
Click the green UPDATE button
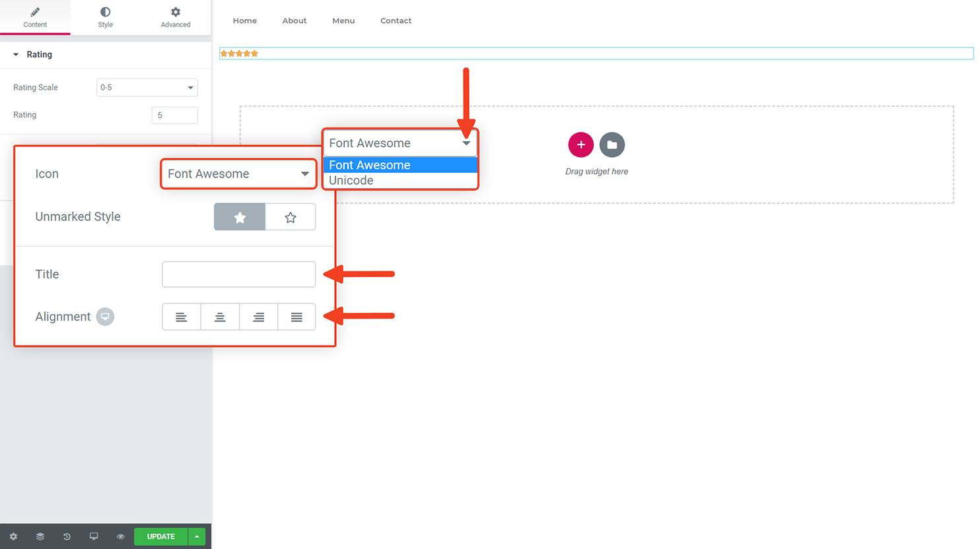[161, 536]
